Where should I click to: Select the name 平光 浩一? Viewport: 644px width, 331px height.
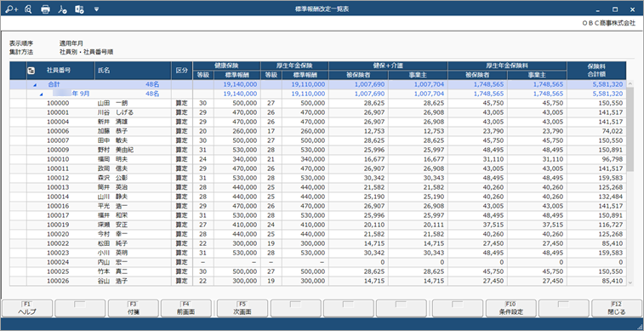(112, 207)
